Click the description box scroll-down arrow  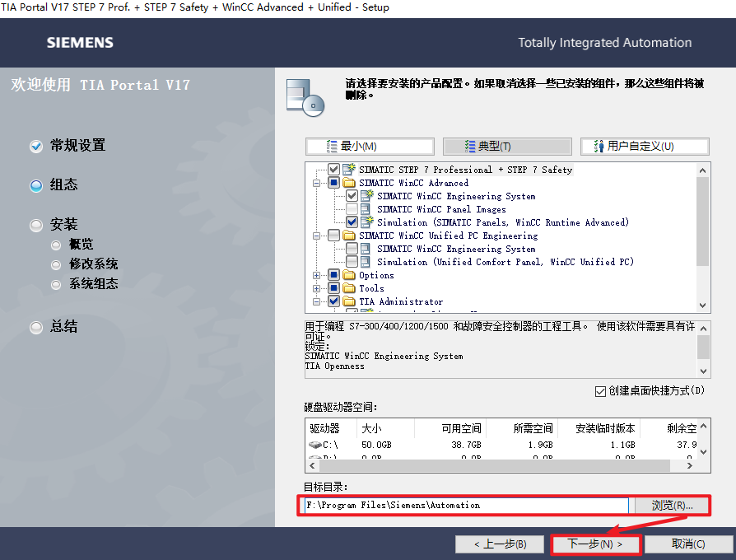pyautogui.click(x=703, y=371)
